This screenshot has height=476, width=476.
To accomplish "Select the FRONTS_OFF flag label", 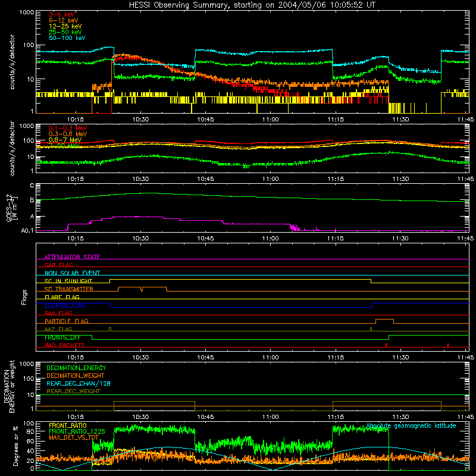I will [x=62, y=337].
